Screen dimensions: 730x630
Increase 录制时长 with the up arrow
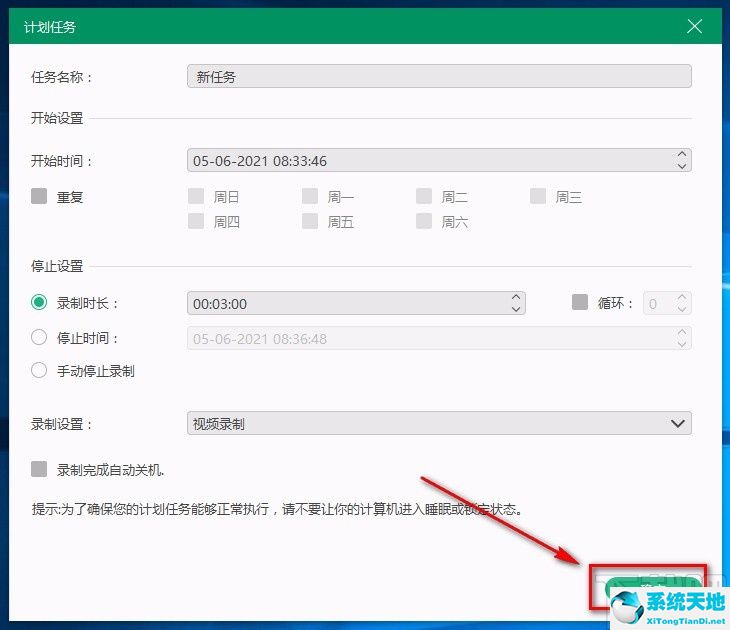click(x=516, y=297)
